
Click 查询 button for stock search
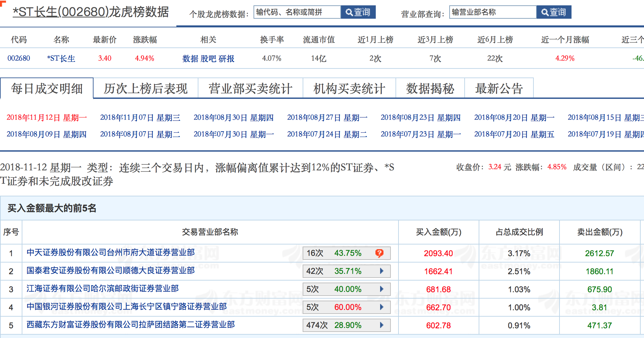358,12
